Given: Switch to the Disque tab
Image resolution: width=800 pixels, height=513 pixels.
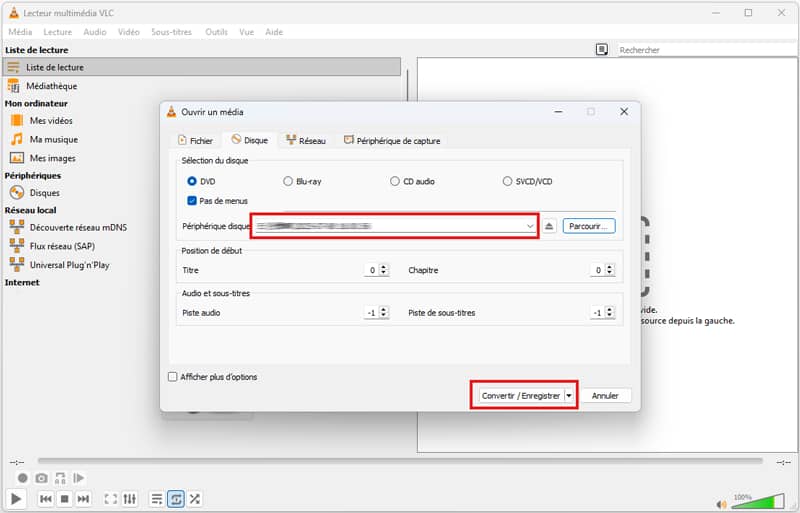Looking at the screenshot, I should pos(249,140).
